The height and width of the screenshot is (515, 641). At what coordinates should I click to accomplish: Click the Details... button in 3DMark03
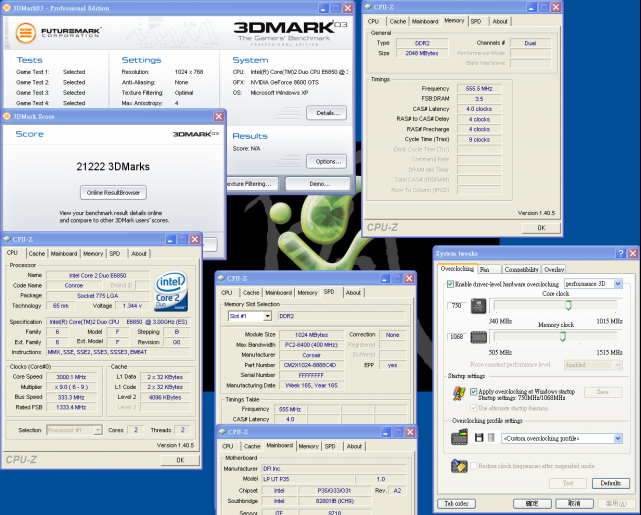tap(327, 113)
